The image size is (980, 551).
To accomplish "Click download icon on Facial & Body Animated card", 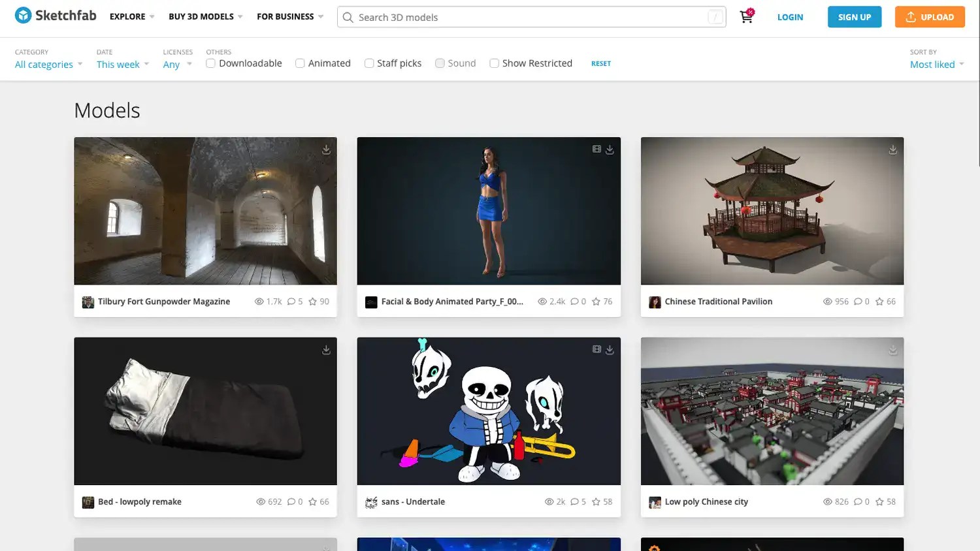I will [x=610, y=150].
